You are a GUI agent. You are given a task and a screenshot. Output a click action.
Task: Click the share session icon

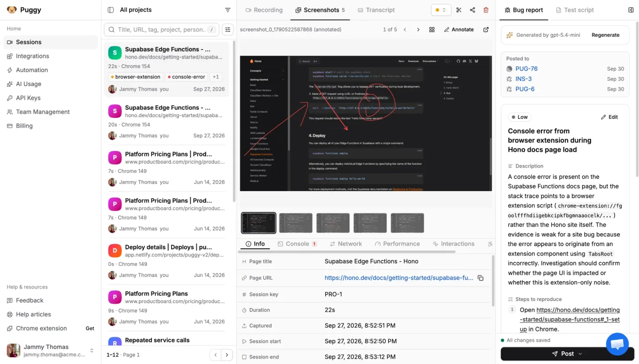point(473,10)
